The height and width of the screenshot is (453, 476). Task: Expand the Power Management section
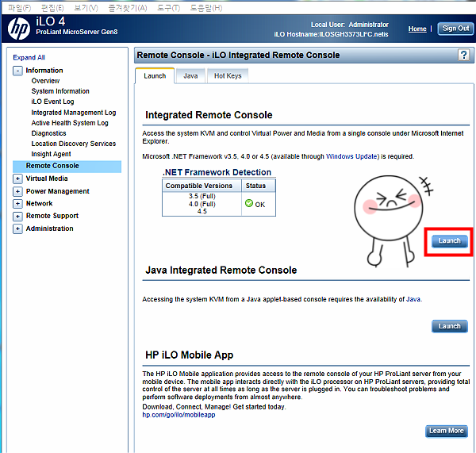tap(17, 191)
